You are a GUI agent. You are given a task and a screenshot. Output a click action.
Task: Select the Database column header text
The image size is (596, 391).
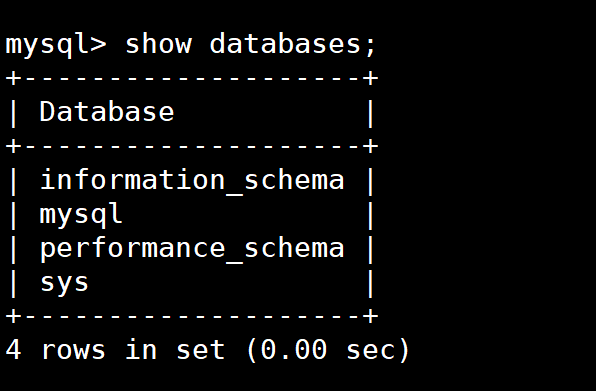pyautogui.click(x=107, y=112)
